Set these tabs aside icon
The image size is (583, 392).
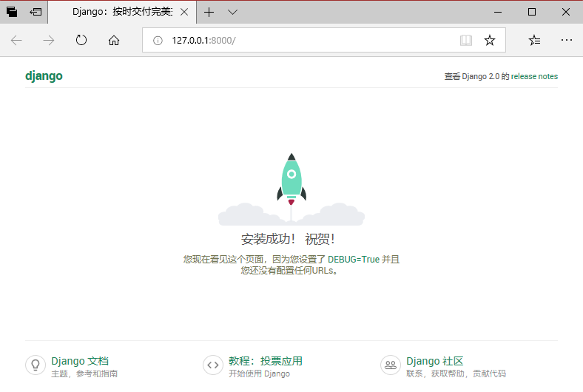36,12
